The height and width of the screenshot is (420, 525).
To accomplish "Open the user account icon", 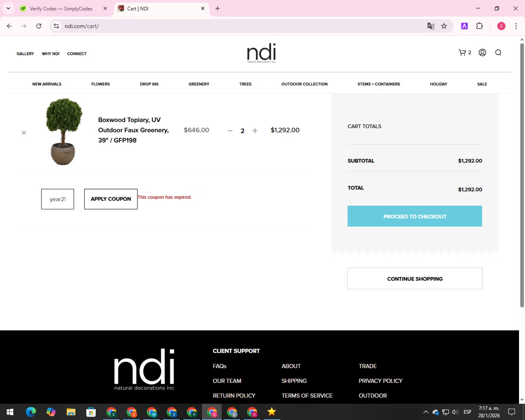I will coord(482,52).
